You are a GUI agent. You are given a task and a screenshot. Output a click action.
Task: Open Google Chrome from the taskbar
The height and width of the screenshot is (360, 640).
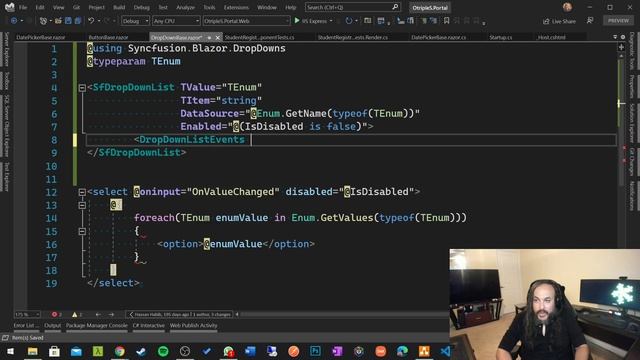pyautogui.click(x=120, y=351)
